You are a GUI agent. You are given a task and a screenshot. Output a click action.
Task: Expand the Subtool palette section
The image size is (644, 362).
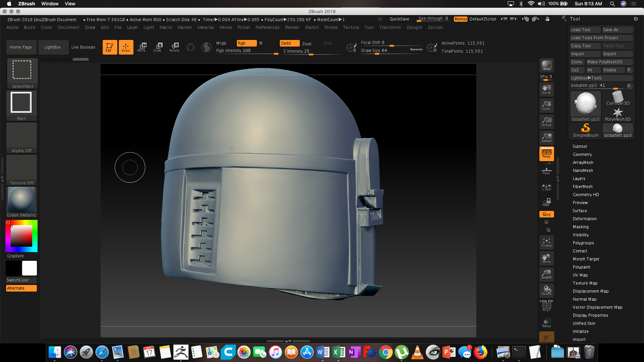pos(580,146)
